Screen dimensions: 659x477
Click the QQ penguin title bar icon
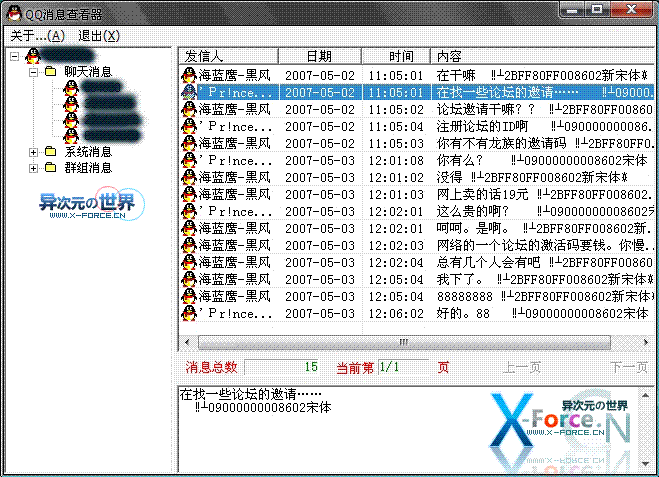point(14,14)
